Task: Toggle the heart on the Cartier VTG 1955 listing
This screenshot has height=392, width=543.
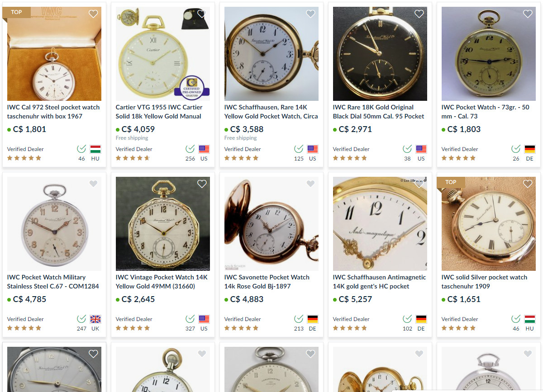Action: (x=202, y=14)
